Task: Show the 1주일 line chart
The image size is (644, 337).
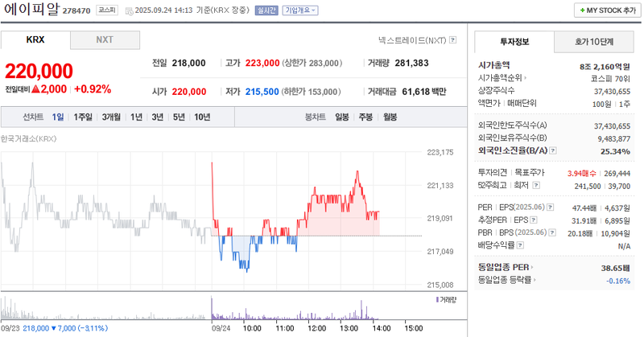Action: click(83, 117)
